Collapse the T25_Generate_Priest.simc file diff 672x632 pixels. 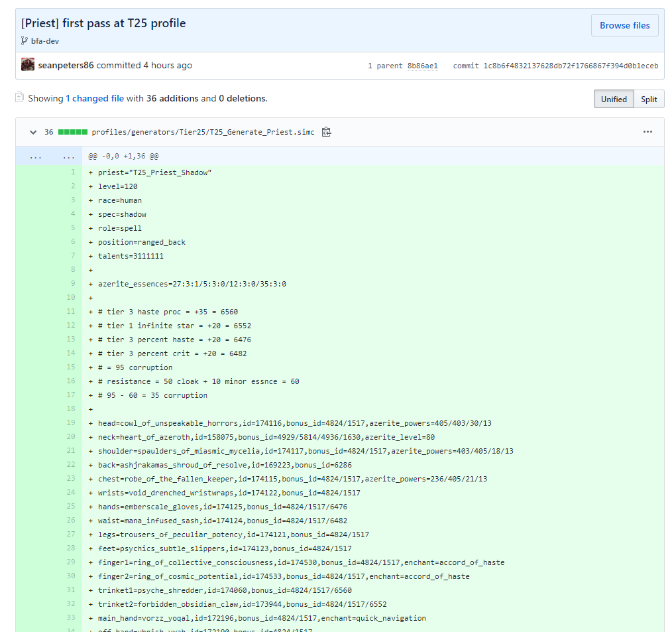[32, 132]
